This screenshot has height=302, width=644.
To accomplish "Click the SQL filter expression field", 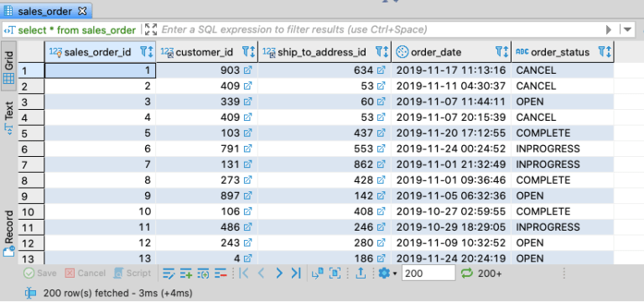I will click(383, 29).
